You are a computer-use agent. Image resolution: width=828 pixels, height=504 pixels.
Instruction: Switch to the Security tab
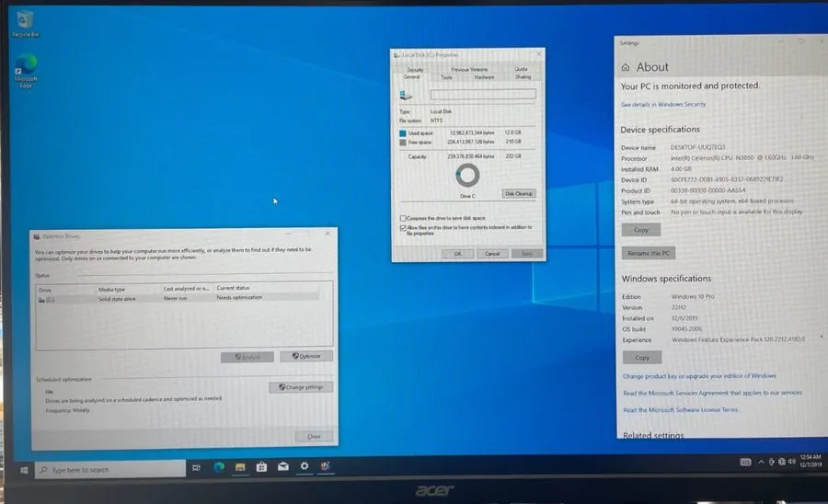click(415, 70)
